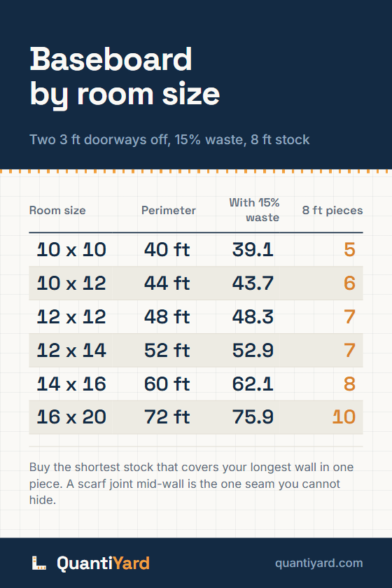This screenshot has width=392, height=588.
Task: Click the doorways and waste subtitle
Action: pos(169,139)
